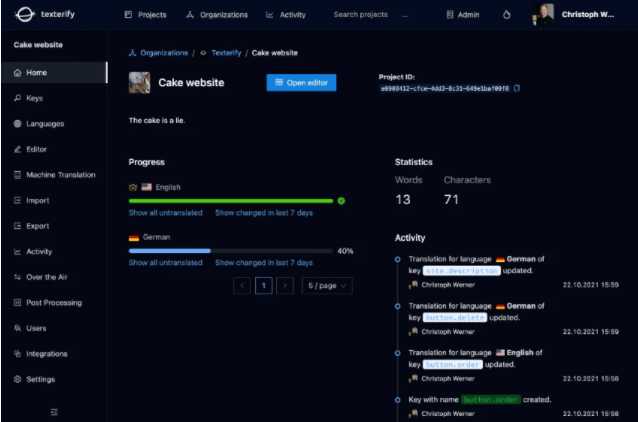The image size is (638, 422).
Task: Click the Search projects field
Action: [x=361, y=15]
